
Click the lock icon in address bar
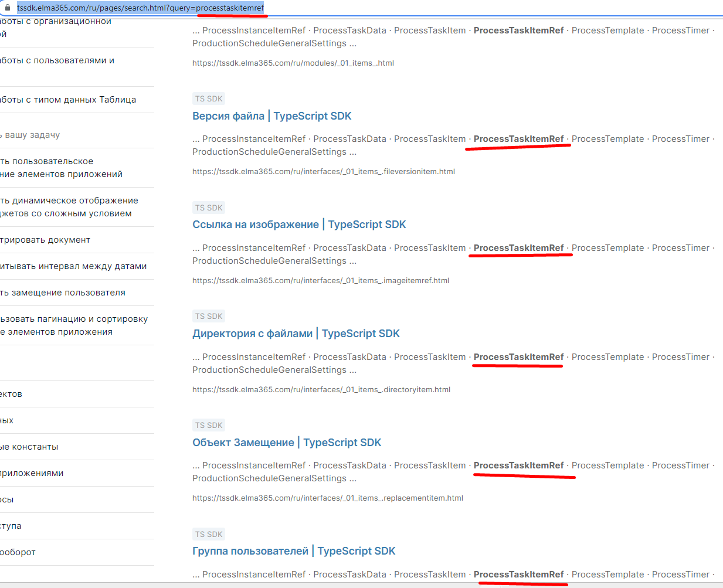(8, 8)
